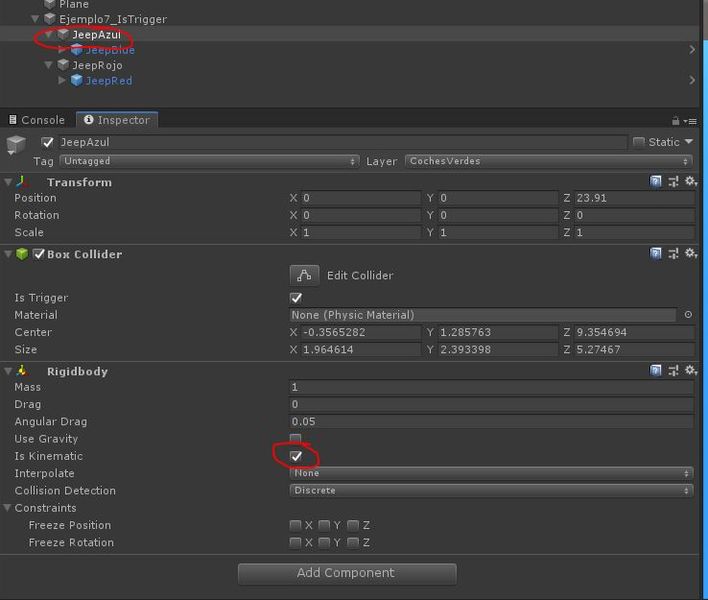
Task: Disable the Box Collider component checkbox
Action: coord(38,254)
